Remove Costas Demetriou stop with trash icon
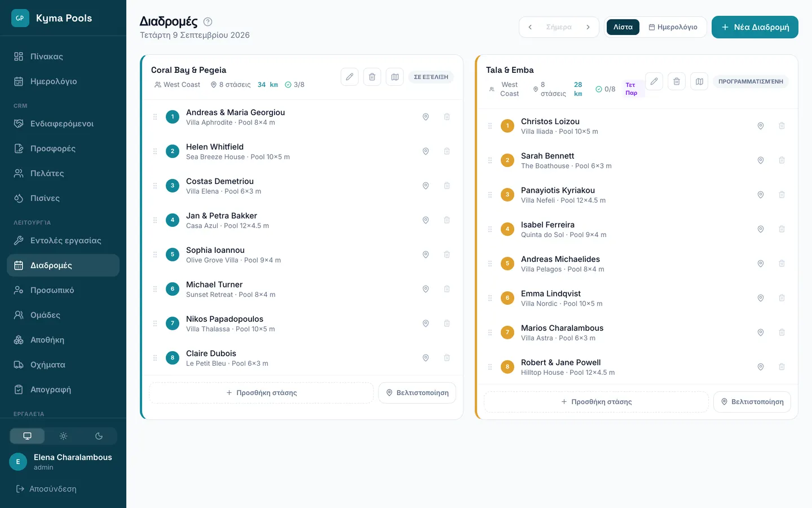812x508 pixels. tap(447, 186)
